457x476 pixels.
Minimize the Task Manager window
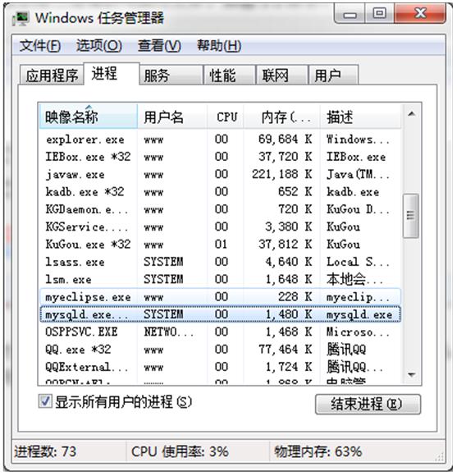click(x=350, y=14)
